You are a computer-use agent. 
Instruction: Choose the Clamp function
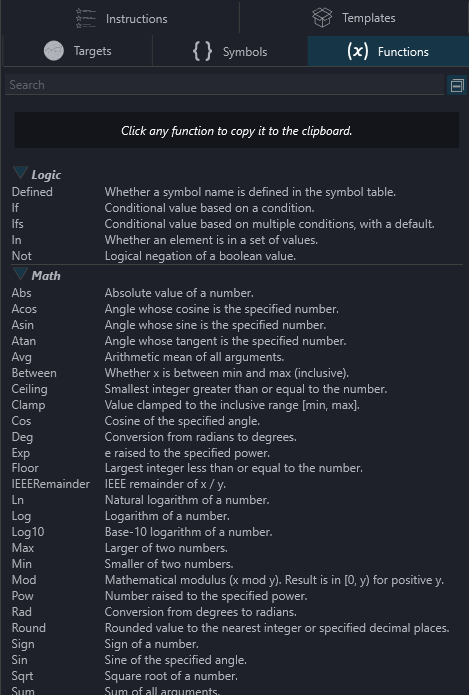click(x=28, y=405)
